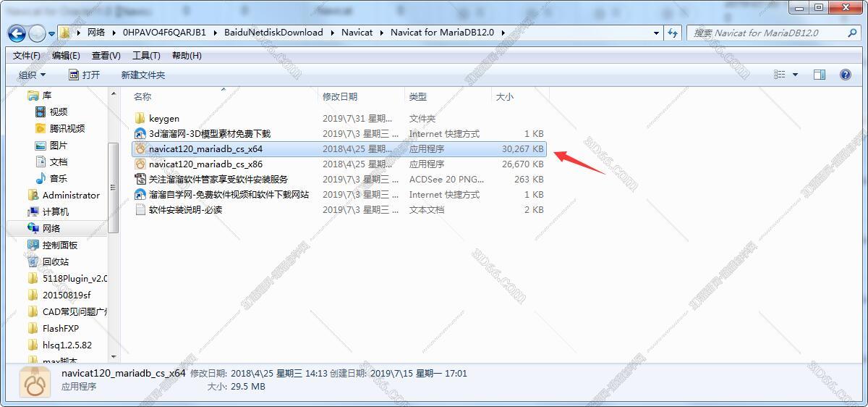
Task: Click the 30,267 KB size cell
Action: click(x=522, y=148)
